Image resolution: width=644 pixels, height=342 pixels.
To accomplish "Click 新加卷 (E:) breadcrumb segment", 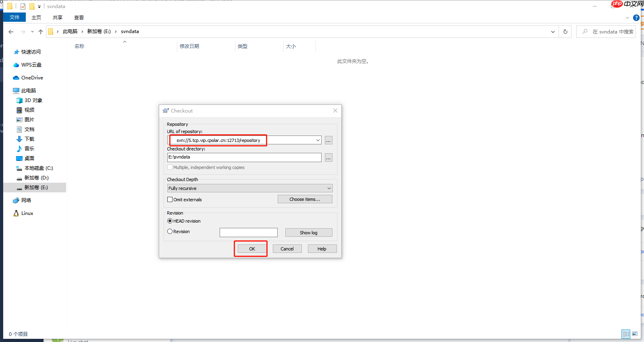I will click(99, 31).
